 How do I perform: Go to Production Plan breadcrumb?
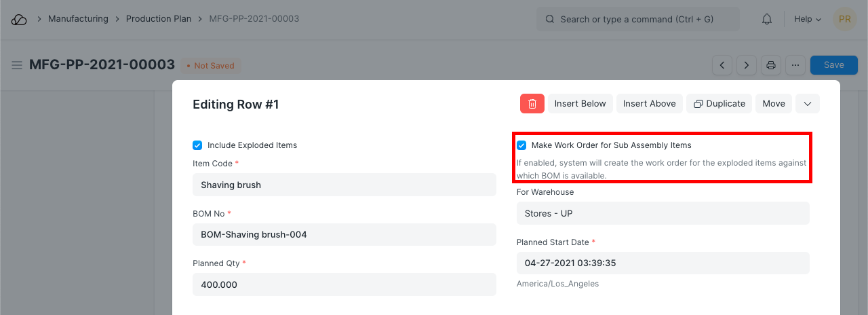pos(159,19)
